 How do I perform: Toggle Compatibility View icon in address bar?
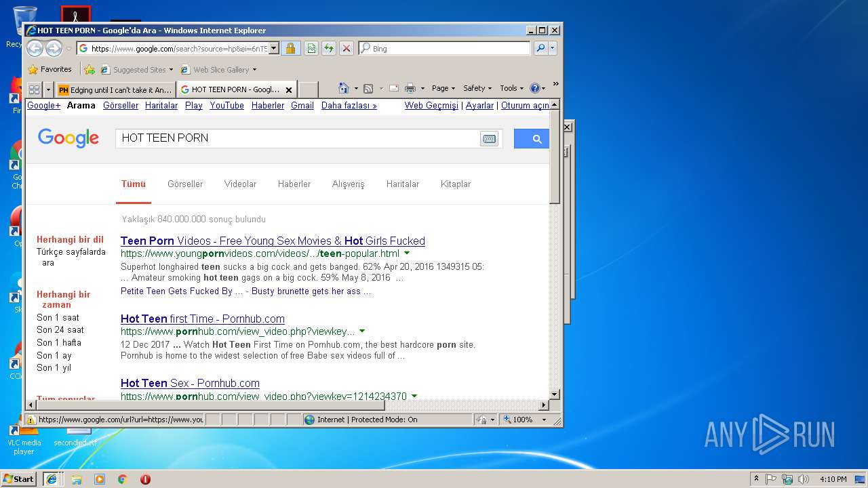pyautogui.click(x=311, y=48)
